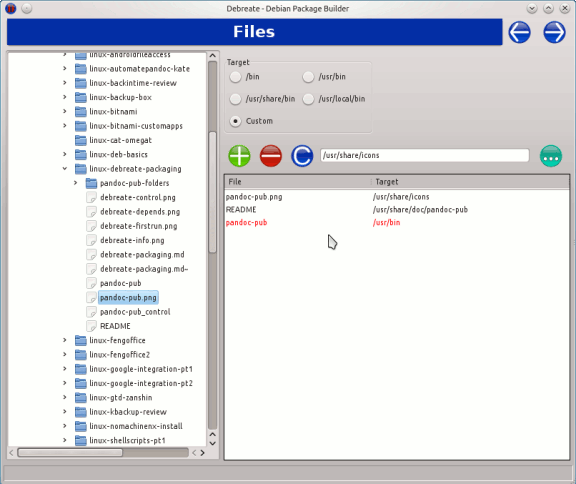
Task: Expand the linux-deb-basics folder
Action: pos(65,154)
